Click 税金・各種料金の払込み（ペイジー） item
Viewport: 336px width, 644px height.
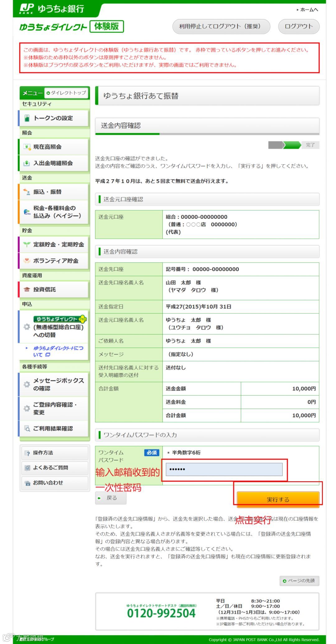(54, 212)
